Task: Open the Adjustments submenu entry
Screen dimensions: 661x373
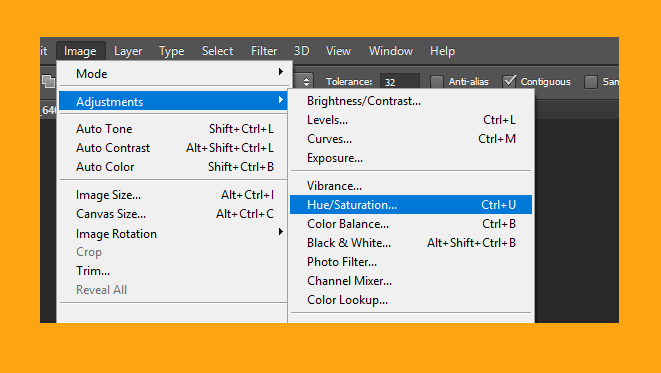Action: [173, 101]
